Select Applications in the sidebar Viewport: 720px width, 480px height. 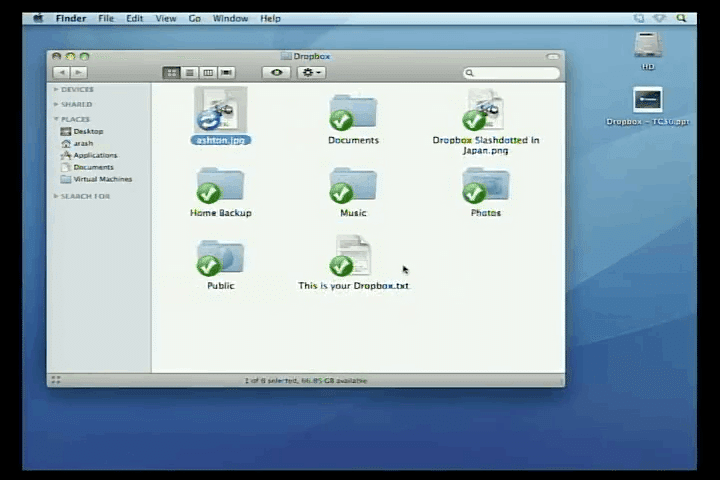(x=89, y=155)
